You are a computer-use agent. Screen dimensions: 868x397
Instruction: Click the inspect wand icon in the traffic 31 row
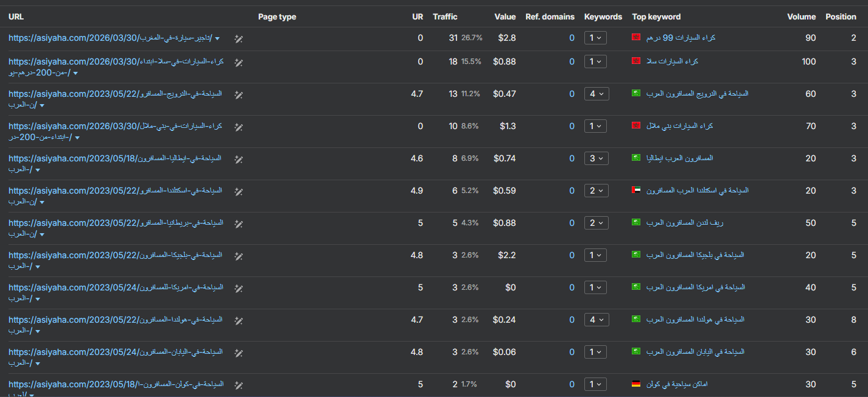pyautogui.click(x=239, y=38)
